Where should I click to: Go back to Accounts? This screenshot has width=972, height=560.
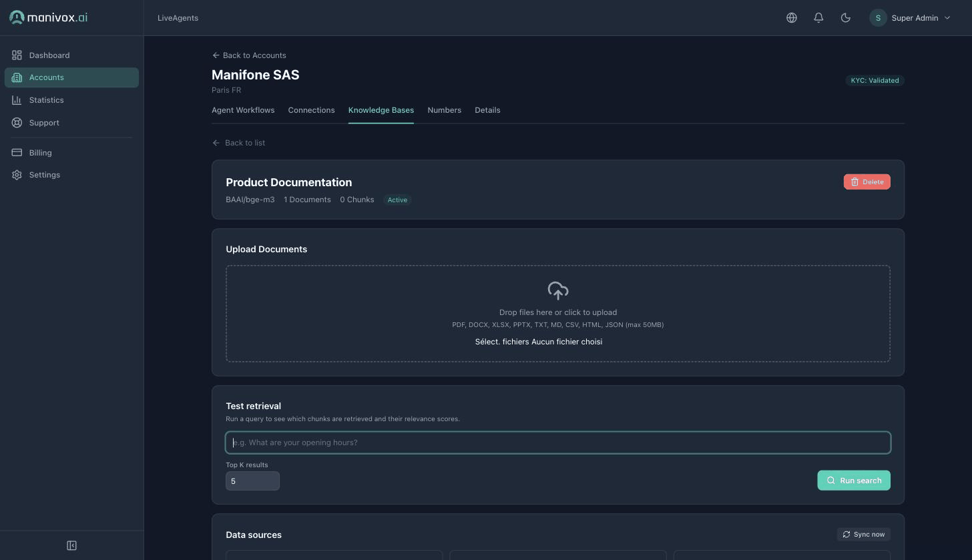tap(249, 55)
